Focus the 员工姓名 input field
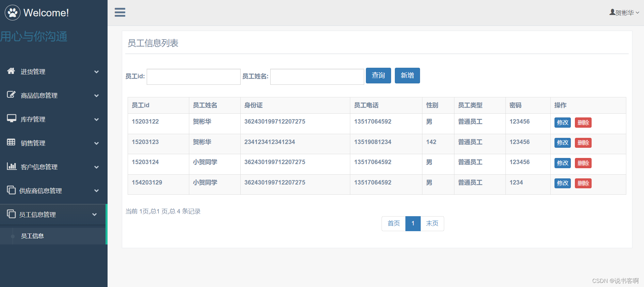This screenshot has width=644, height=287. click(x=317, y=77)
